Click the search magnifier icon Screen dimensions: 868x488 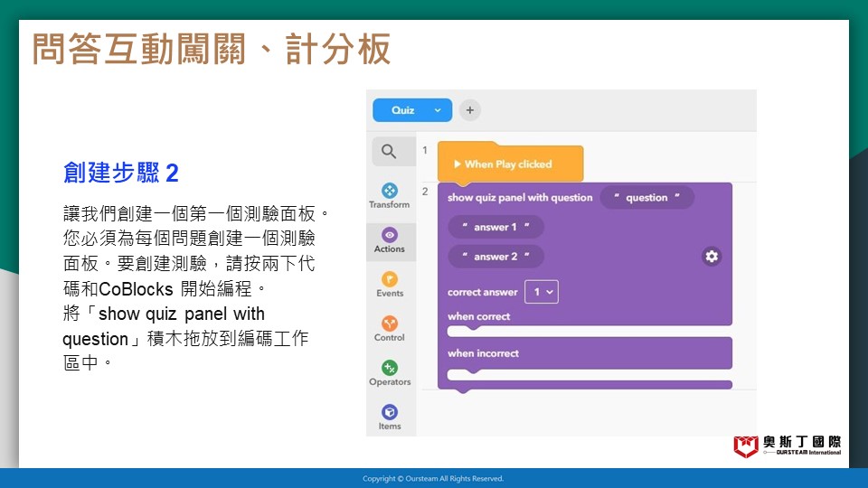click(389, 151)
